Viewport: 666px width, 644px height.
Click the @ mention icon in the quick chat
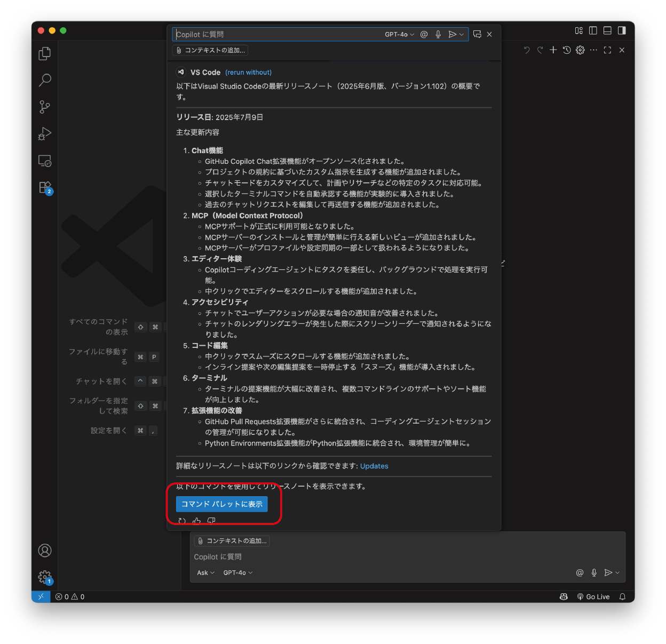tap(424, 34)
